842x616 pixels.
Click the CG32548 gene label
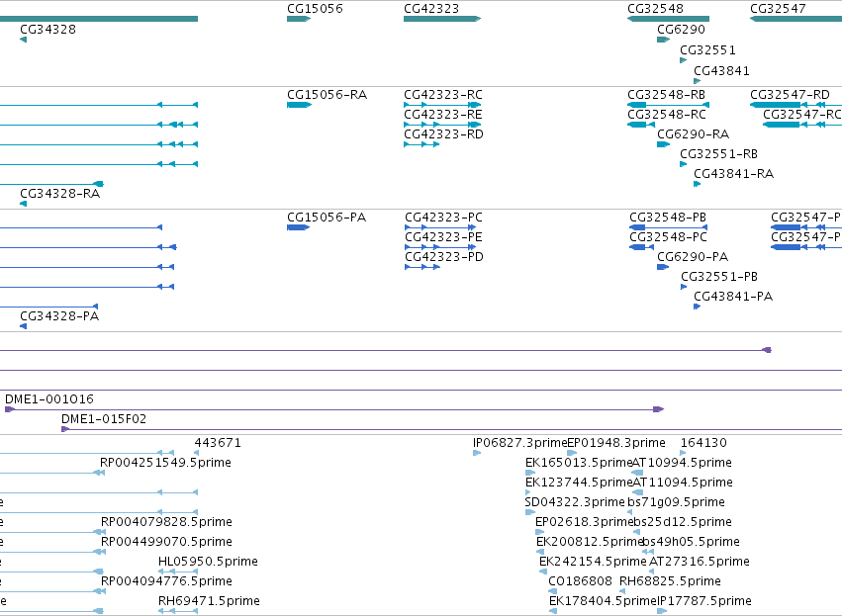[x=655, y=9]
